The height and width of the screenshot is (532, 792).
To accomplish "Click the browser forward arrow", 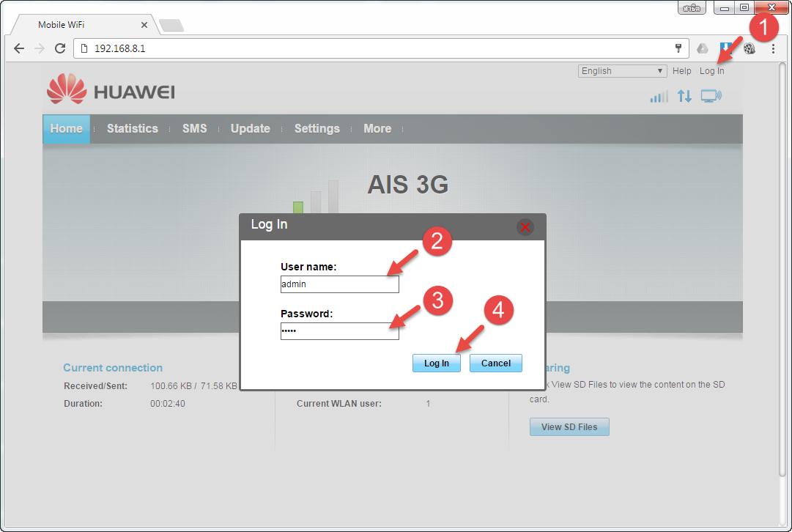I will tap(40, 48).
